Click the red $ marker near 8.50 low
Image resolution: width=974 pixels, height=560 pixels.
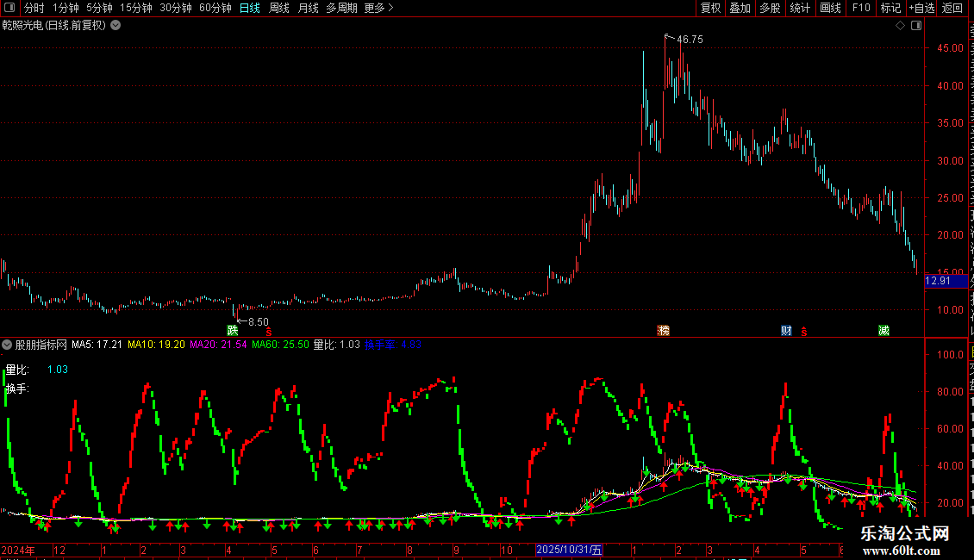pos(268,333)
